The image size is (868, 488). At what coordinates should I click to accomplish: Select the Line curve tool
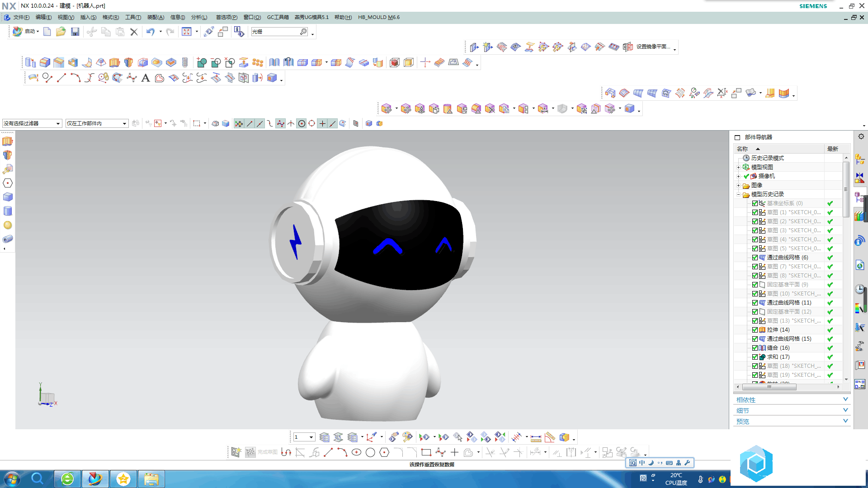[x=61, y=78]
